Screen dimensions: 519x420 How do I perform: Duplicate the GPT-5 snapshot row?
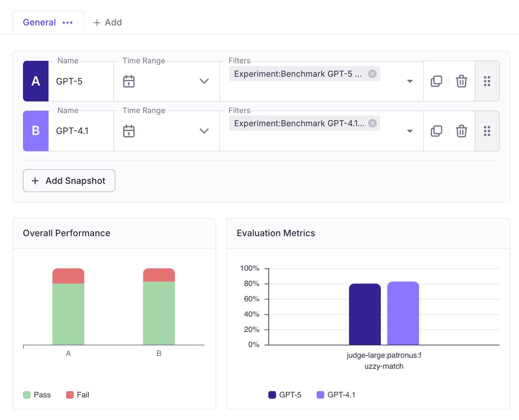[436, 81]
